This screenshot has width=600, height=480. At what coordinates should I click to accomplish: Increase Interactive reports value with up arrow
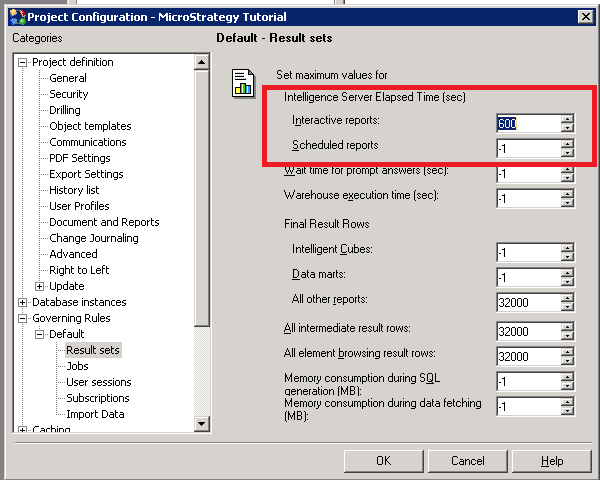tap(567, 119)
